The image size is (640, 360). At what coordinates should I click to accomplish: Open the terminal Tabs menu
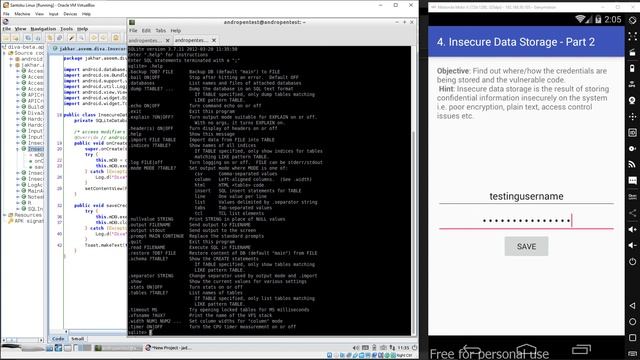pos(160,31)
